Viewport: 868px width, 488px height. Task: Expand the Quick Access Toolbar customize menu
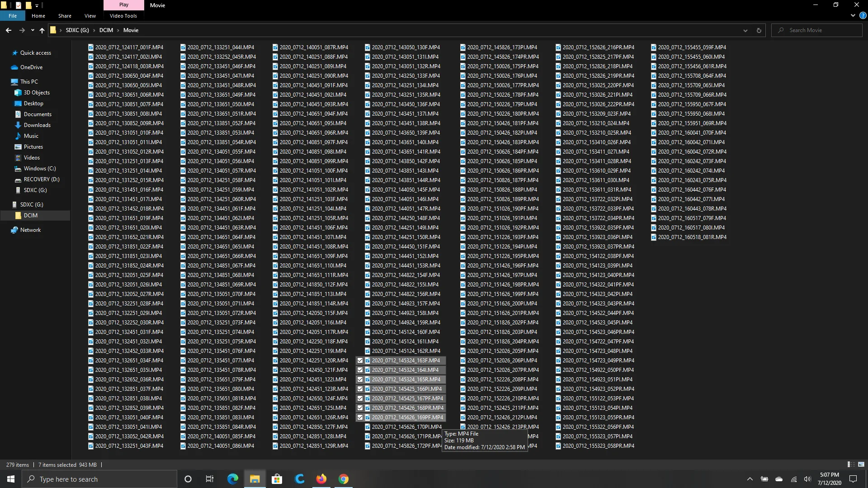click(37, 5)
